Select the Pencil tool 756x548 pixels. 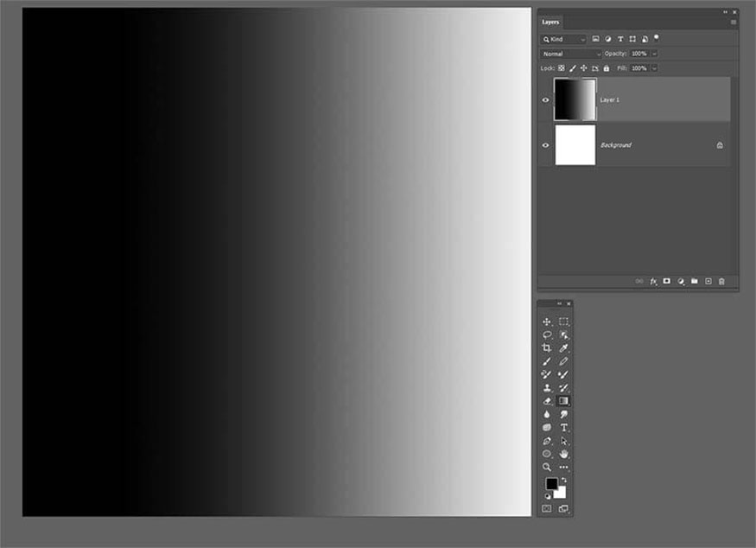[563, 361]
